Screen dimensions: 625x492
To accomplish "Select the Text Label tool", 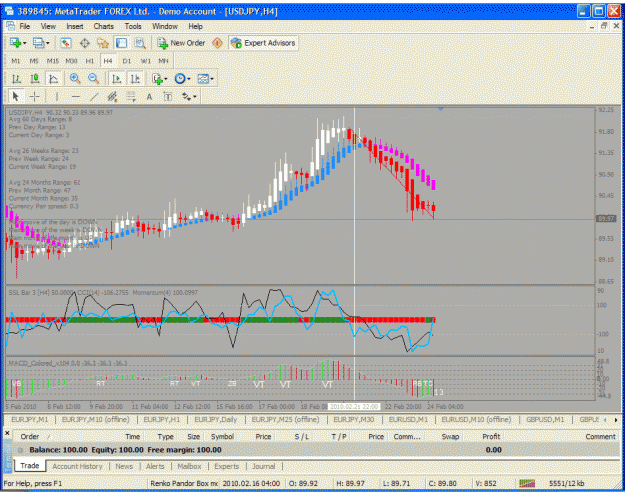I will click(x=168, y=96).
